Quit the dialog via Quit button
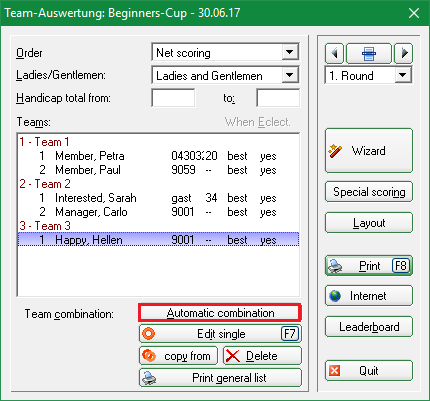 pos(369,371)
